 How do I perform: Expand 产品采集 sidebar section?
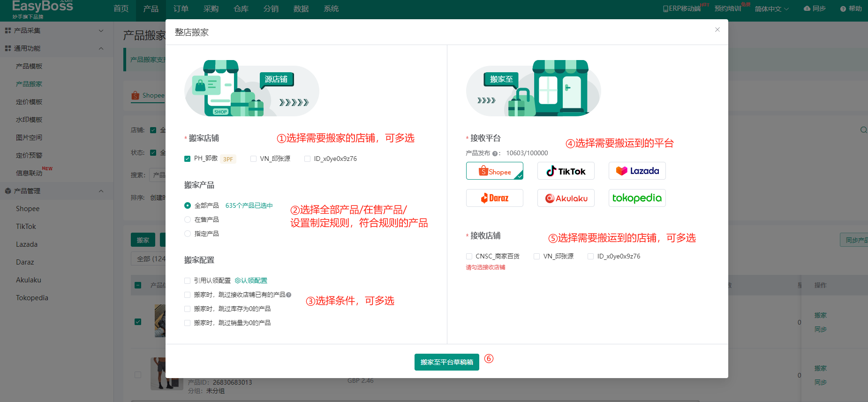click(101, 30)
